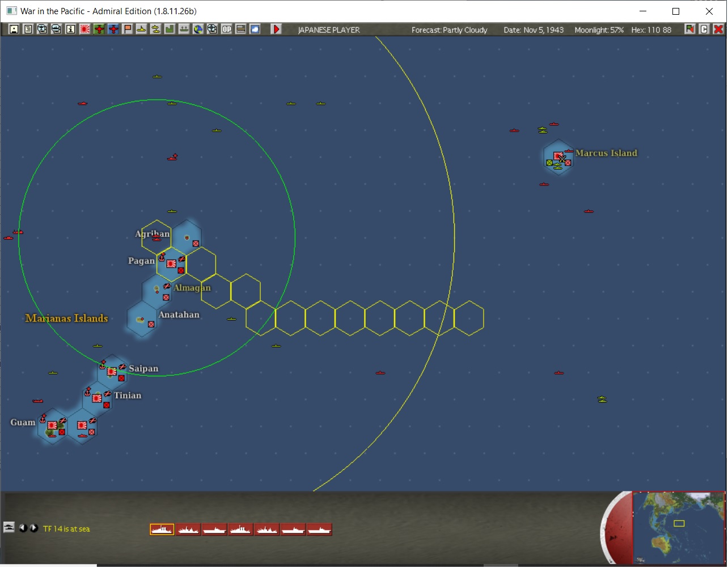Viewport: 728px width, 568px height.
Task: Select the Pagan base rising sun icon
Action: tap(171, 263)
